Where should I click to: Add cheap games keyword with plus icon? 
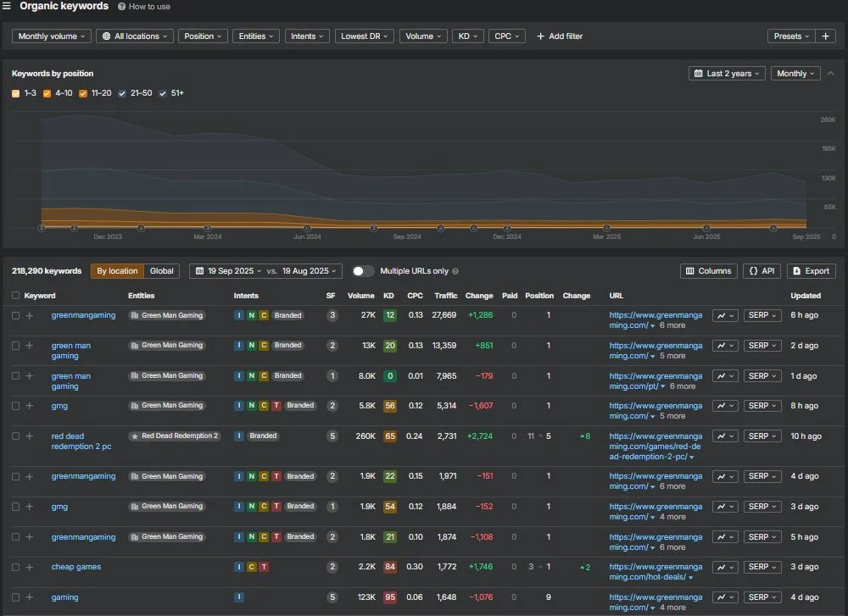(29, 568)
